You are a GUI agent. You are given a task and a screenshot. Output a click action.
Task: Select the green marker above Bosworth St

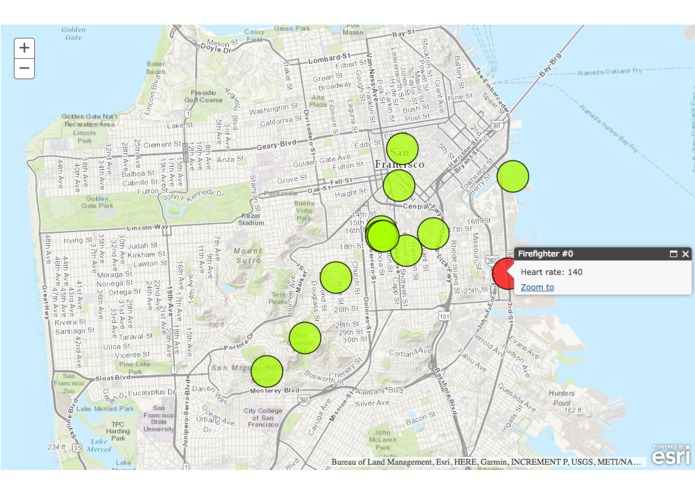pos(305,338)
